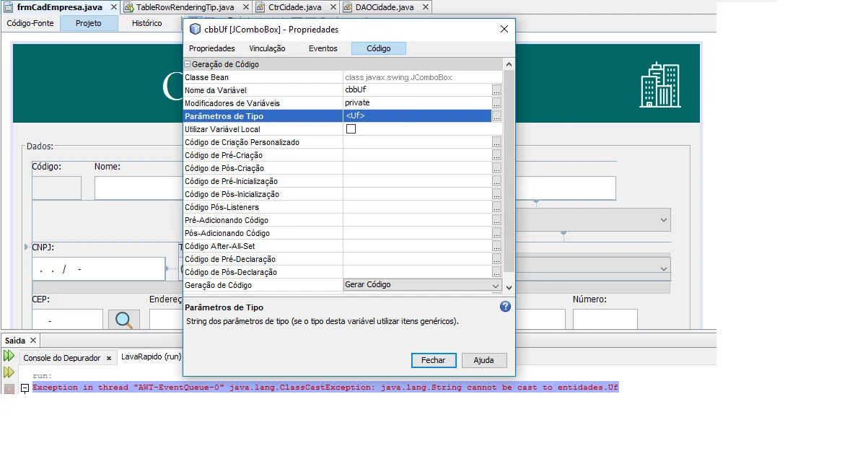The image size is (868, 464).
Task: Click the Código field on the form
Action: (56, 188)
